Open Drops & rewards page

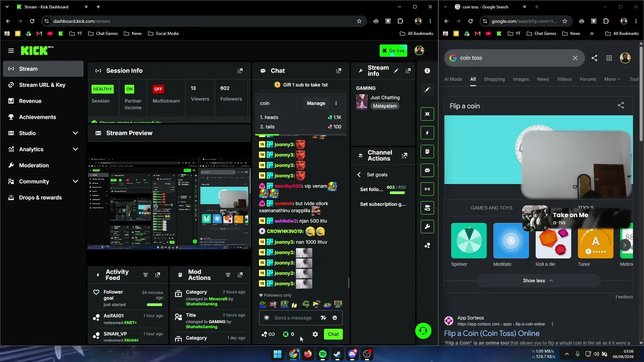click(x=43, y=198)
